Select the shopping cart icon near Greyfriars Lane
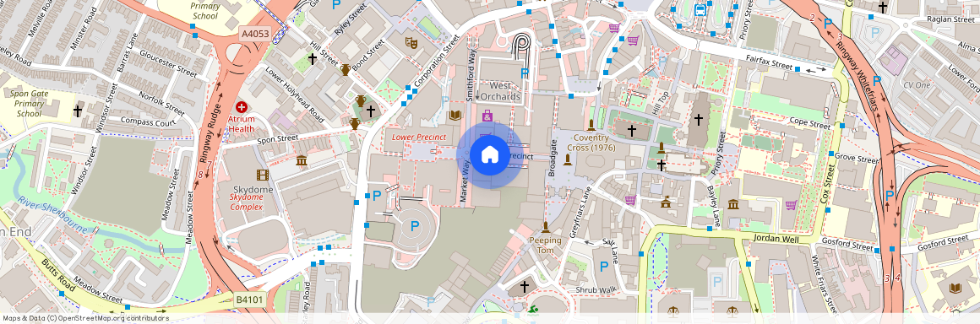This screenshot has width=980, height=324. [x=630, y=200]
